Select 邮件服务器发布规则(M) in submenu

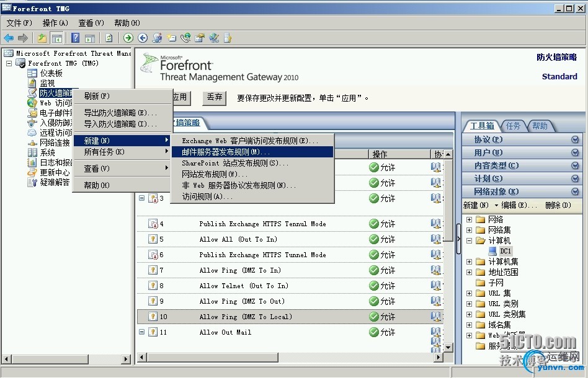coord(252,152)
